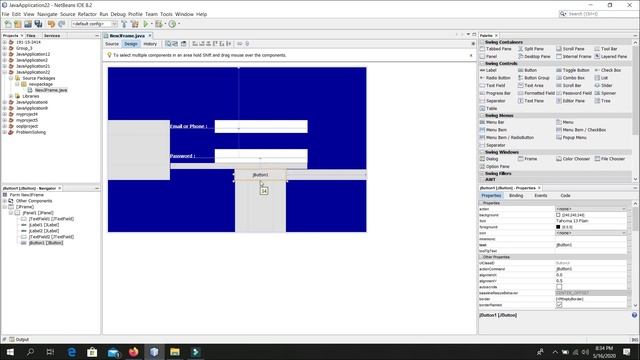
Task: Click the Preview Design icon
Action: point(184,44)
